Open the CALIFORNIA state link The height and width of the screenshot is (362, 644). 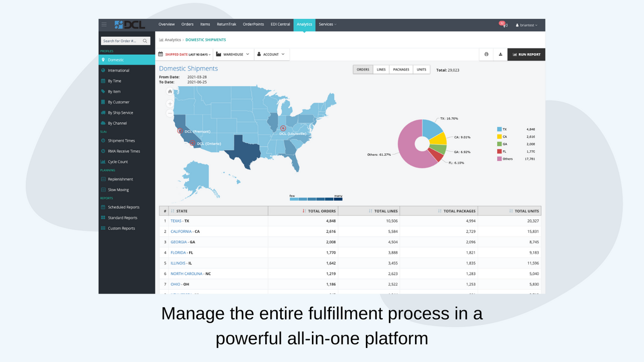coord(181,231)
